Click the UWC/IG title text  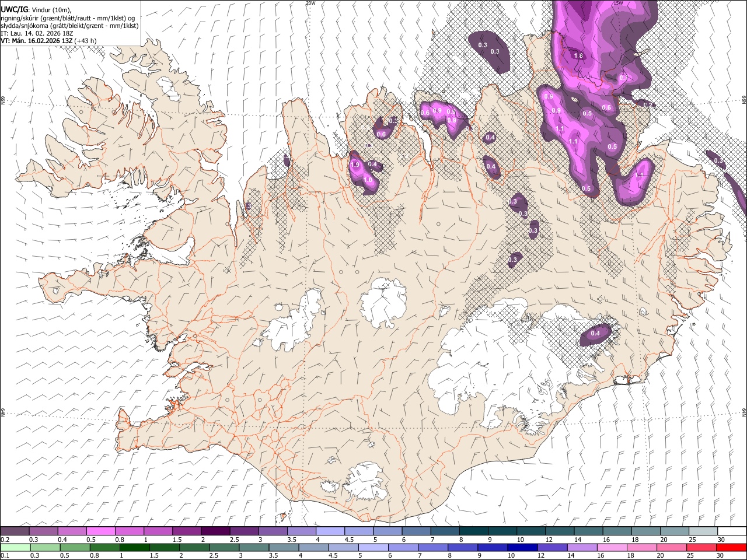[x=14, y=9]
